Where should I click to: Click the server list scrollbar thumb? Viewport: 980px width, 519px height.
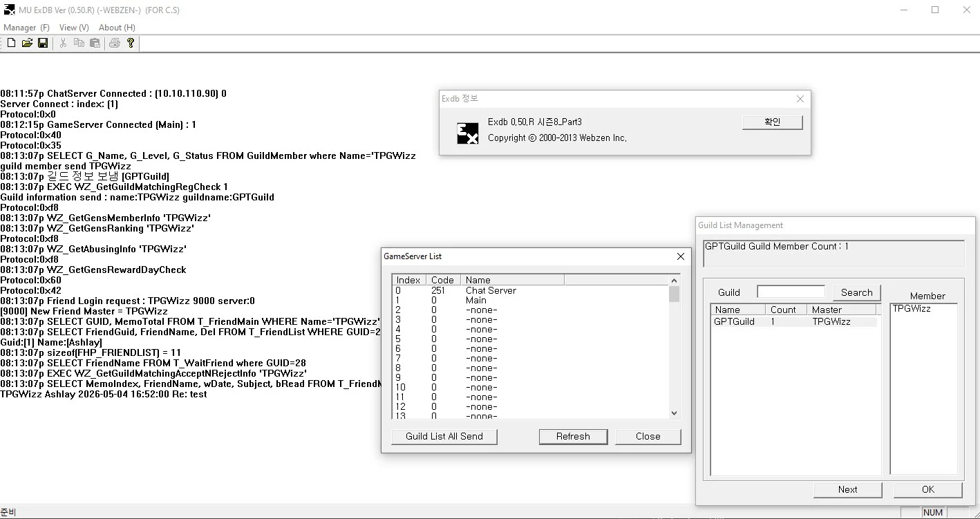coord(675,294)
